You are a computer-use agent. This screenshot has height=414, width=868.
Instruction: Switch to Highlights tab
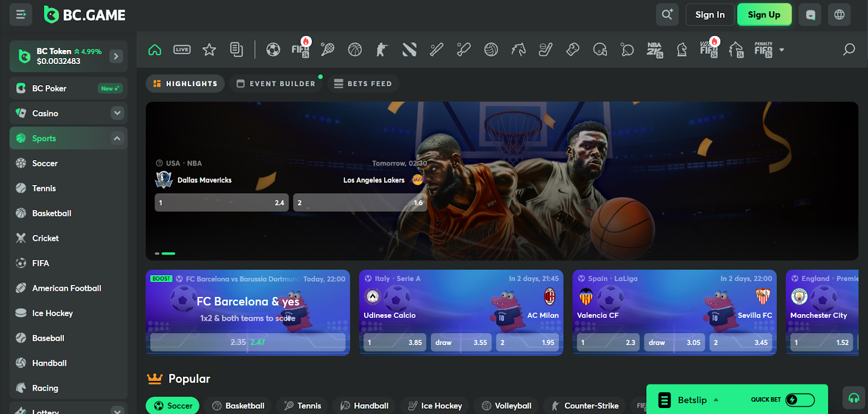185,84
